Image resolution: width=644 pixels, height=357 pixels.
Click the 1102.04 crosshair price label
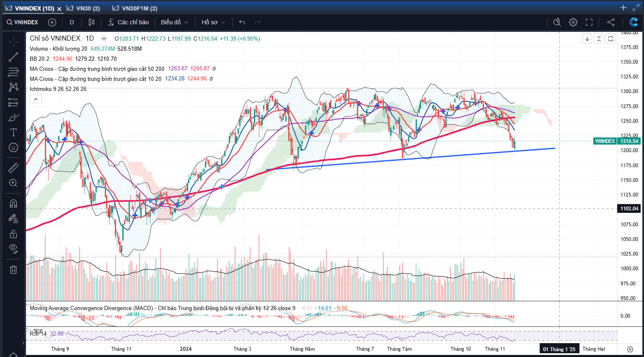coord(629,209)
